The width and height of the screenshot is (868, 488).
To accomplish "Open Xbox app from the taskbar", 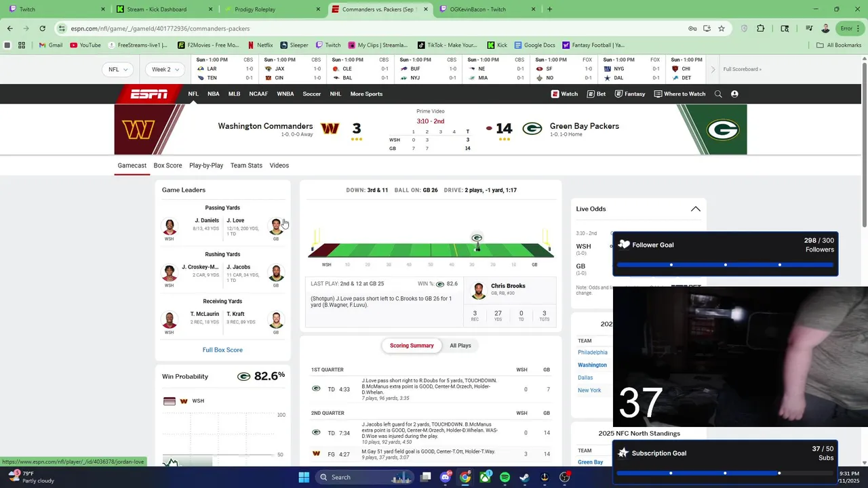I will click(x=486, y=477).
